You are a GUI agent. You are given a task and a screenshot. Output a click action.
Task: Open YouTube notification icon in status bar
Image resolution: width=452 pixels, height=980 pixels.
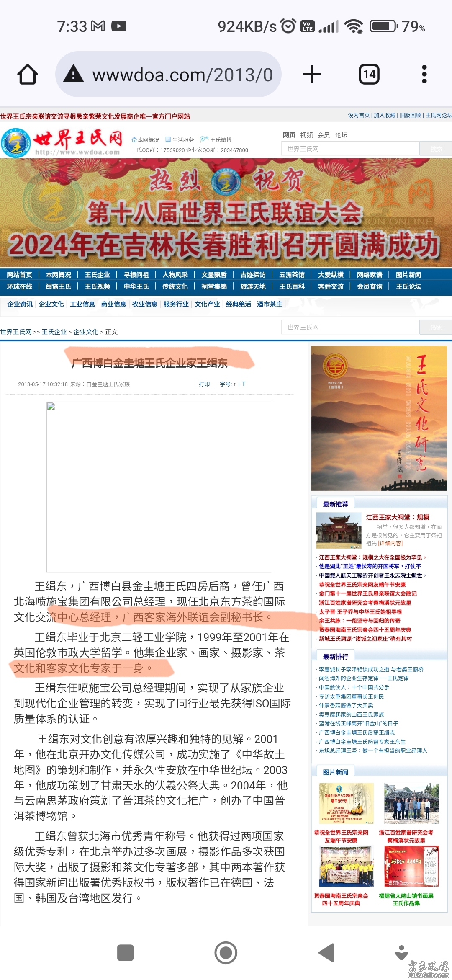119,26
